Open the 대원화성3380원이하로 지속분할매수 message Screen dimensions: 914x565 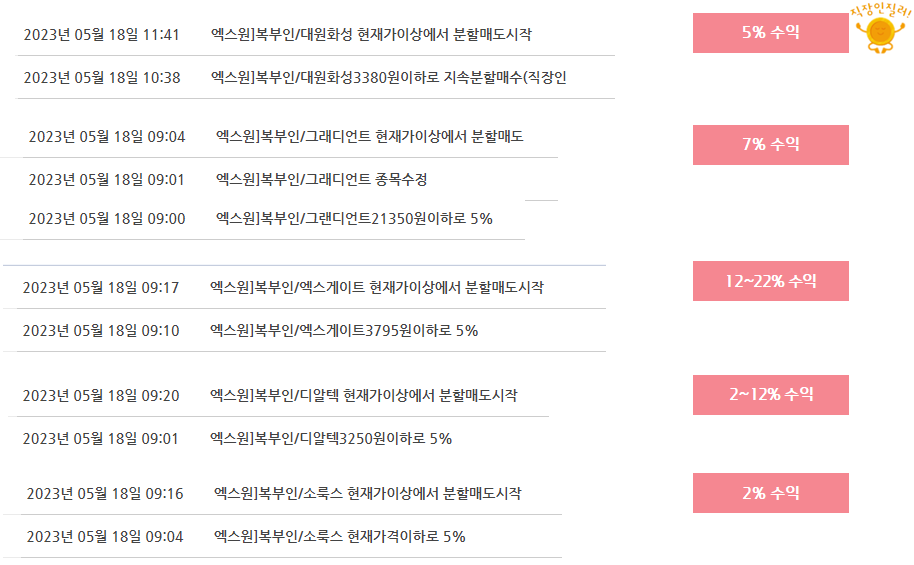(388, 78)
